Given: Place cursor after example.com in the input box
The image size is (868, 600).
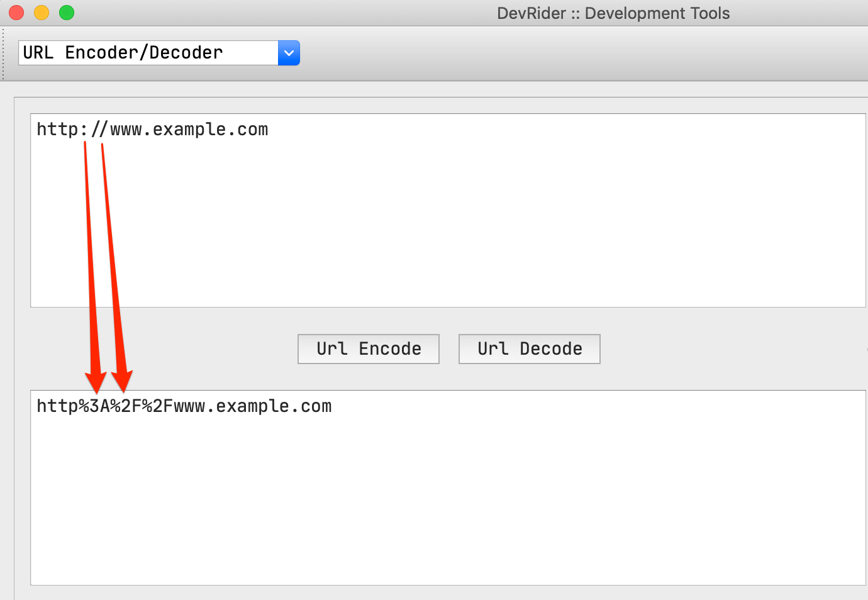Looking at the screenshot, I should point(269,130).
